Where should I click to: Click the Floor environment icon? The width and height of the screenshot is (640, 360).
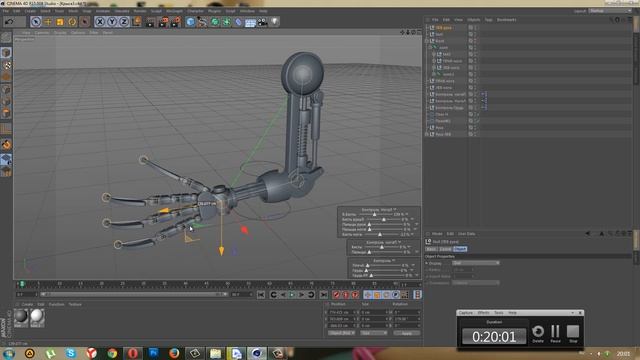click(x=250, y=22)
